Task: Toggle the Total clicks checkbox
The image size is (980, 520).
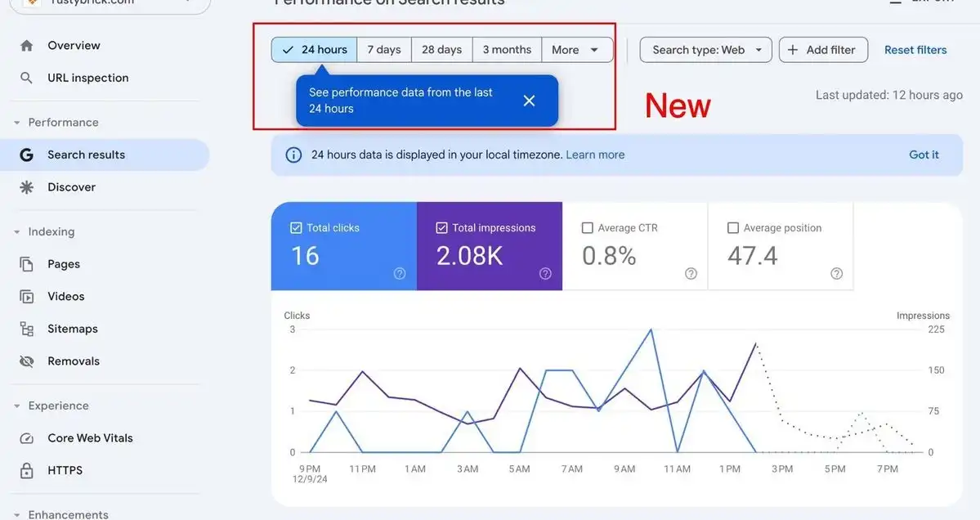Action: pyautogui.click(x=296, y=228)
